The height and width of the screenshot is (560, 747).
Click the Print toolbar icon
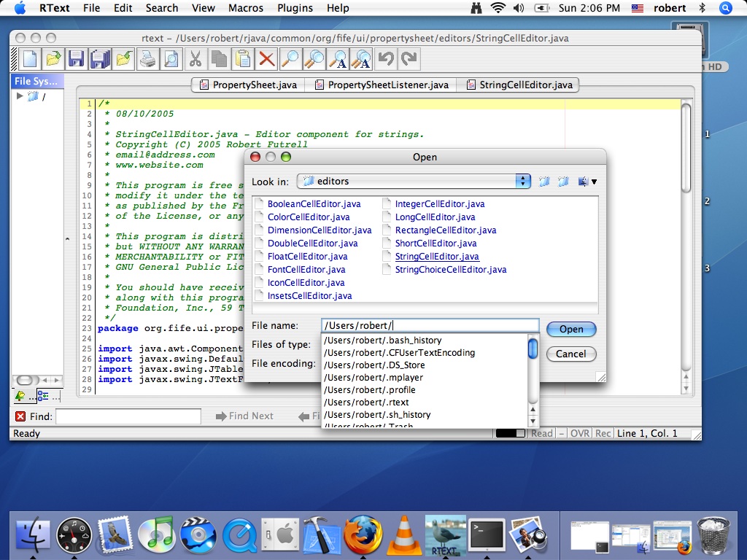(147, 58)
